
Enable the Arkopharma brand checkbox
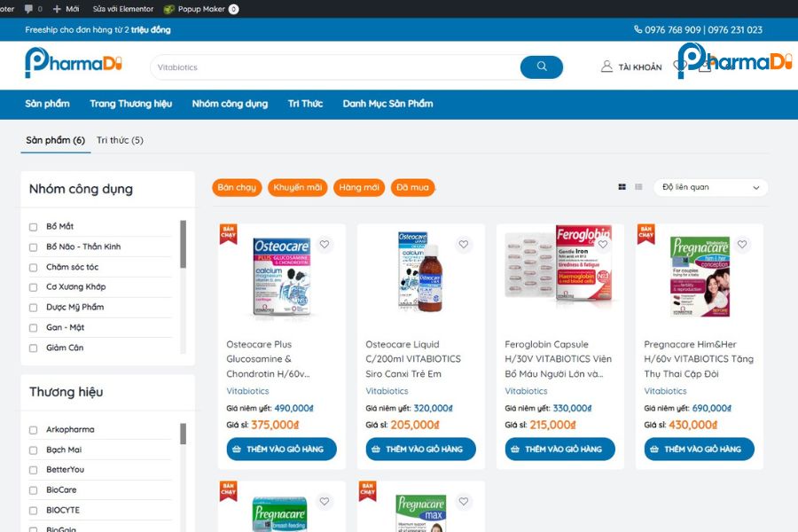coord(34,430)
